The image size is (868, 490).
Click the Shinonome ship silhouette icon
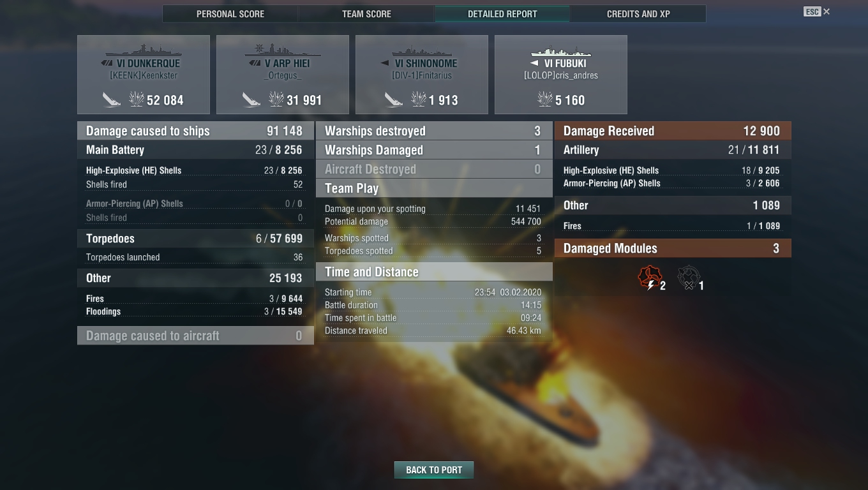tap(422, 50)
